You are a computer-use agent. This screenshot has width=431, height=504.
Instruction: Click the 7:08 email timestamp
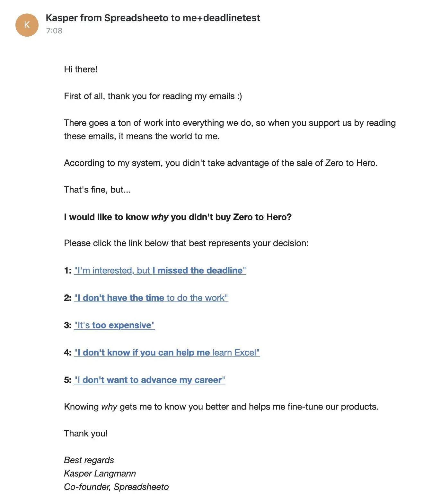(x=54, y=31)
